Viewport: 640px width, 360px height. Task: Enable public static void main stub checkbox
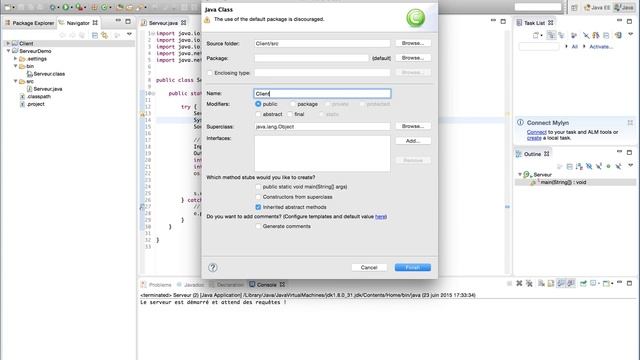[258, 187]
